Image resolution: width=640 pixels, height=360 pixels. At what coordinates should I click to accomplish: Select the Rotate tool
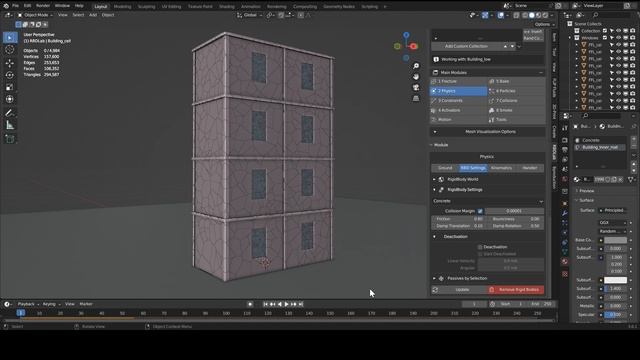[x=10, y=75]
